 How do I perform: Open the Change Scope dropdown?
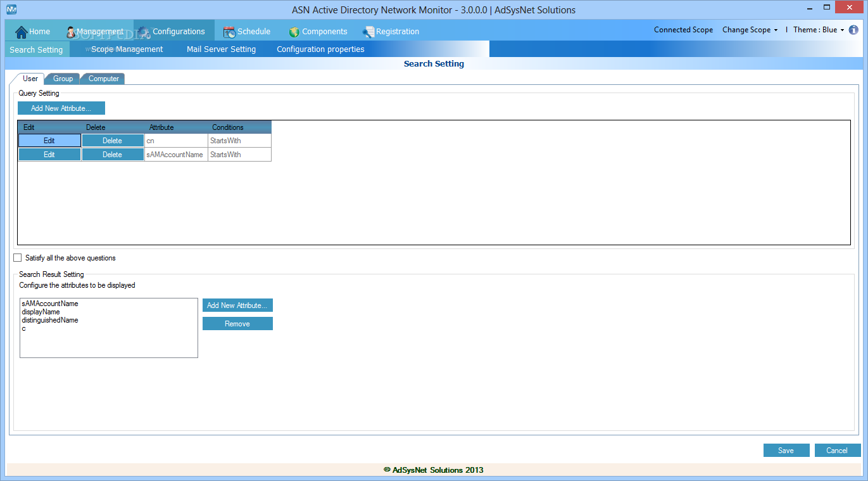750,30
